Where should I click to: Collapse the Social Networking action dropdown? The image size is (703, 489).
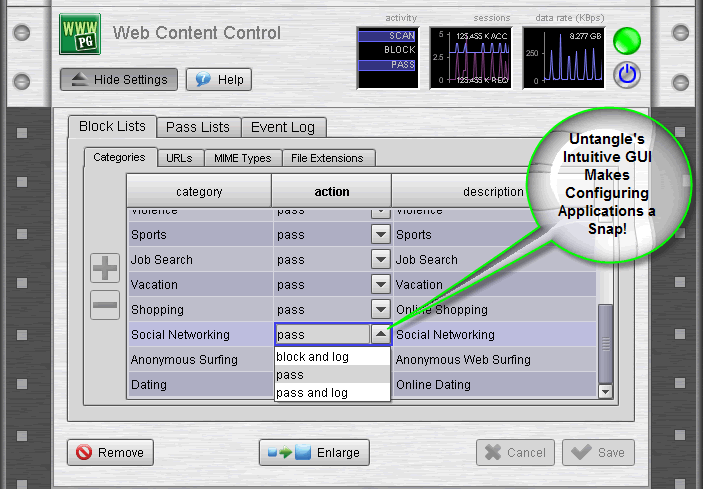(x=380, y=335)
